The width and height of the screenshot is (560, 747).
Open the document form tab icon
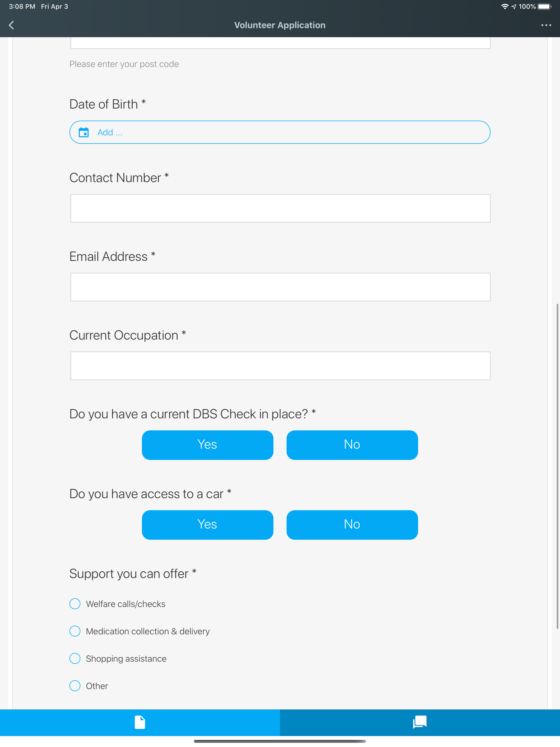click(x=140, y=722)
